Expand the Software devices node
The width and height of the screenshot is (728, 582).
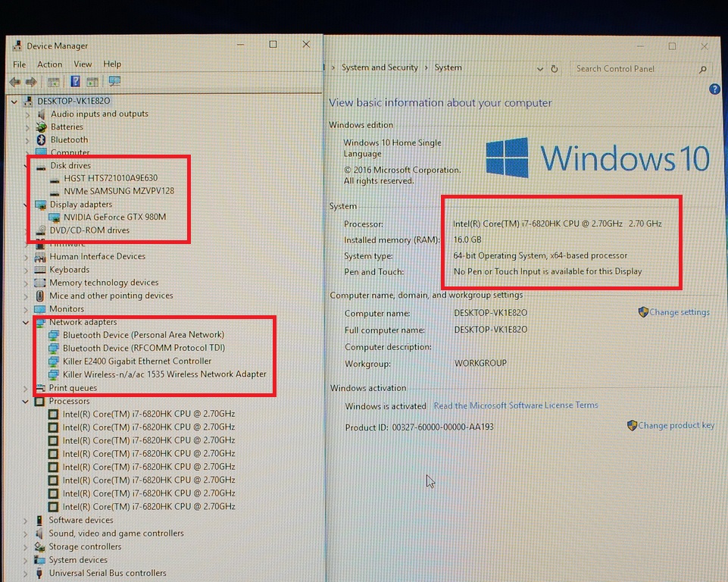tap(26, 521)
